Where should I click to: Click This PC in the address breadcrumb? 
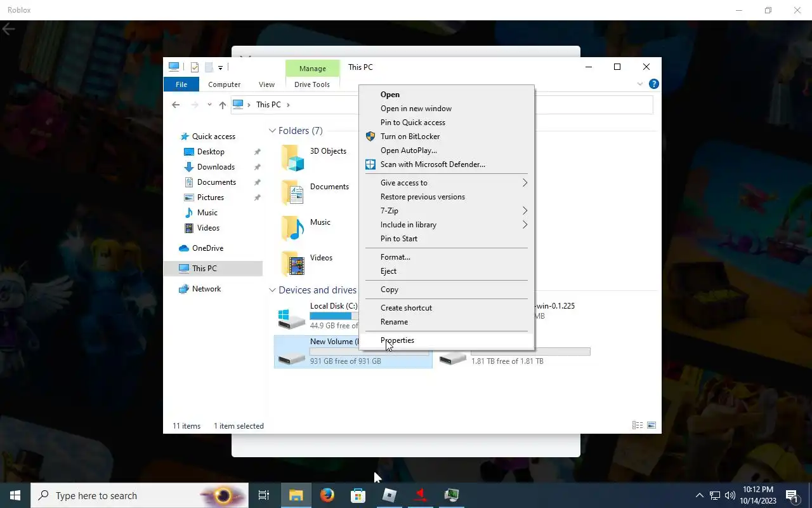point(268,105)
